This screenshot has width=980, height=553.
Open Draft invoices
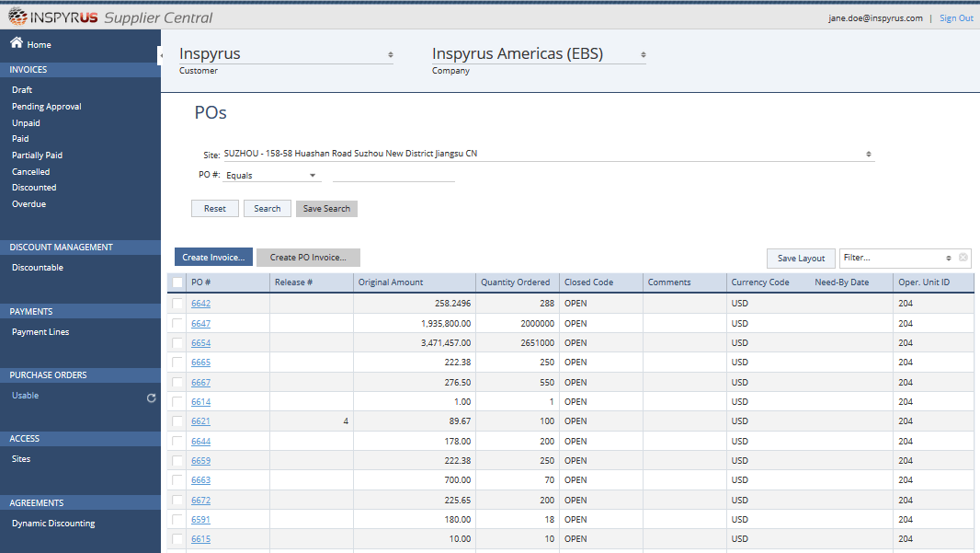point(22,90)
